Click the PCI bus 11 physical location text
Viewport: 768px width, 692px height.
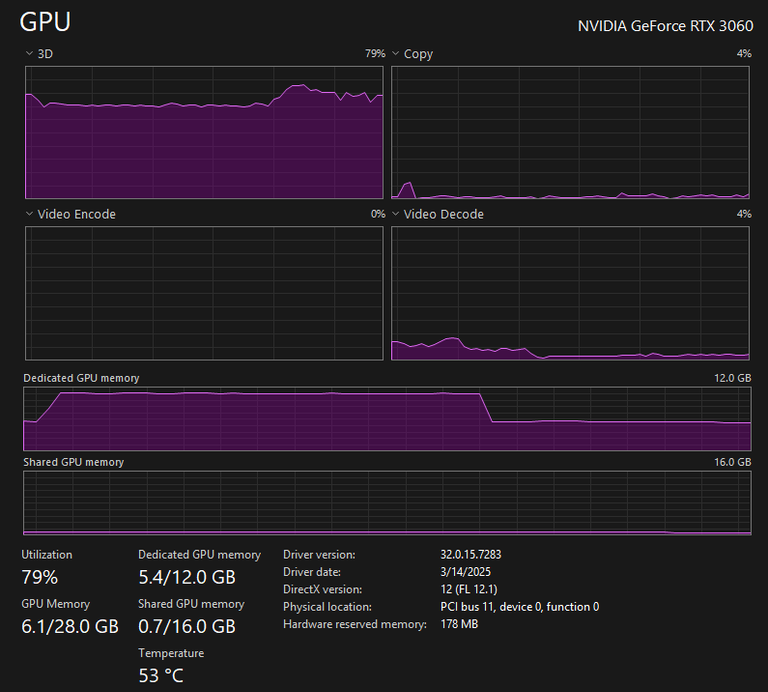click(520, 607)
